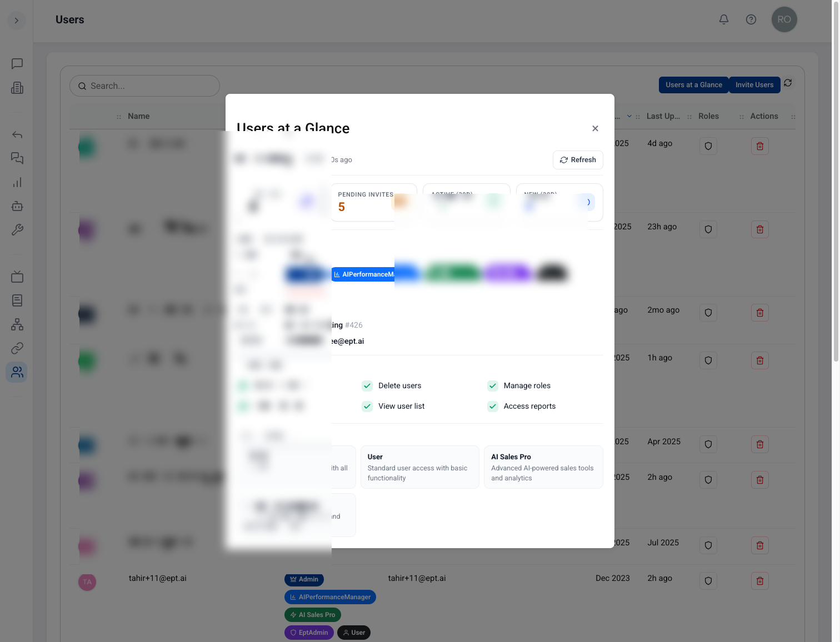Click the AI Sales Pro badge for tahir+11
Viewport: 840px width, 642px height.
point(313,615)
